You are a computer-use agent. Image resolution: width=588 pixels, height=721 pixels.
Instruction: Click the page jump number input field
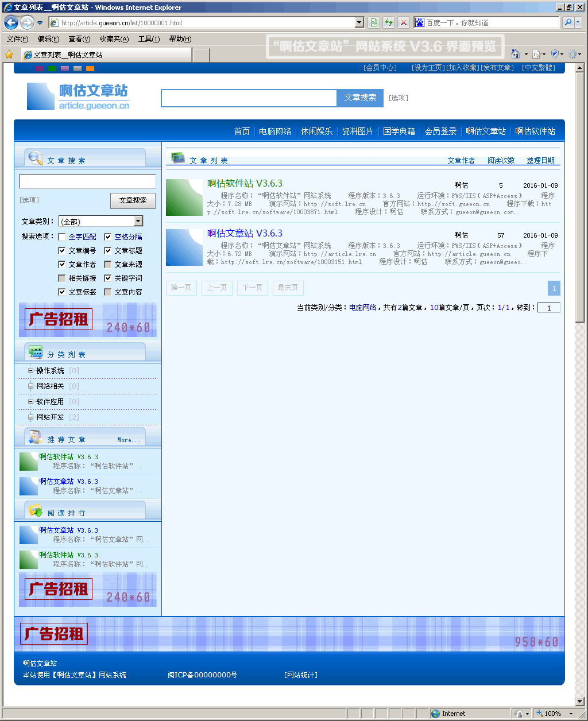pos(548,308)
